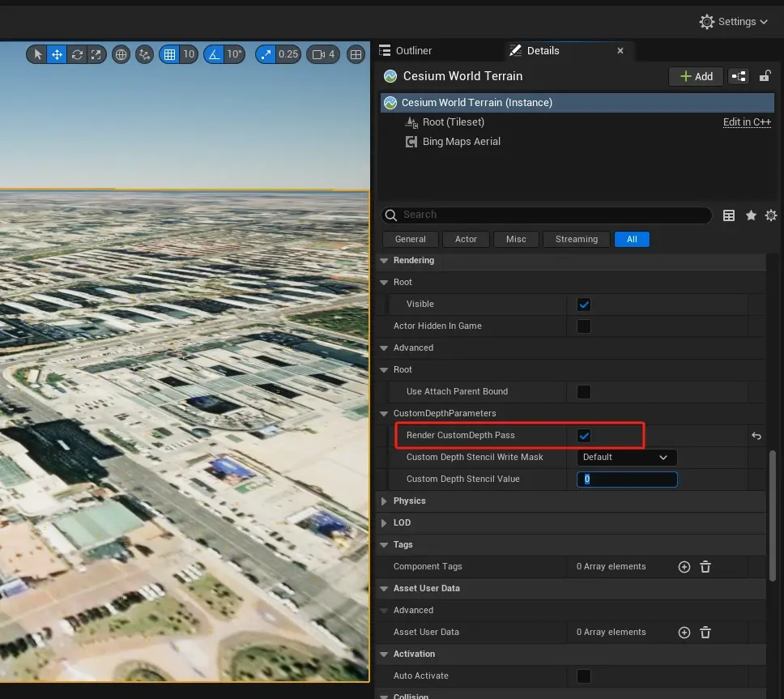
Task: Select the Bing Maps Aerial component
Action: (461, 142)
